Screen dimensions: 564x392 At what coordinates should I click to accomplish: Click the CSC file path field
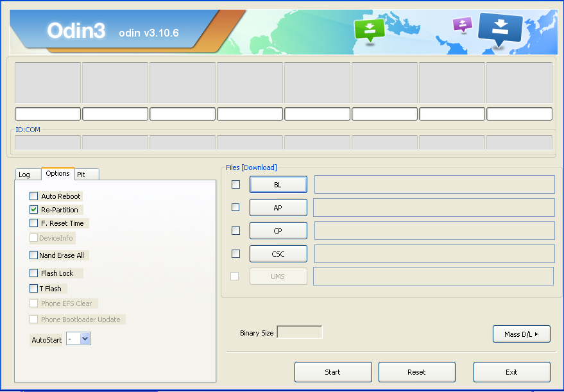(434, 254)
